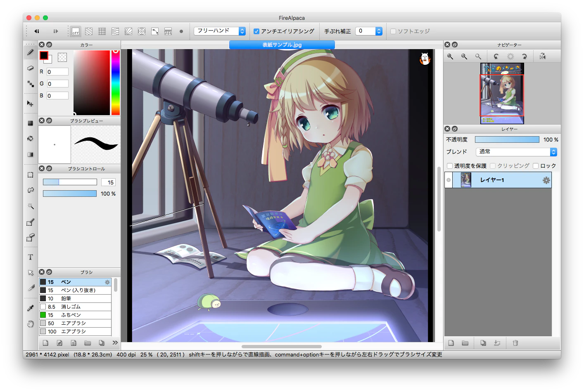
Task: Select the 消しゴム brush entry
Action: 75,307
